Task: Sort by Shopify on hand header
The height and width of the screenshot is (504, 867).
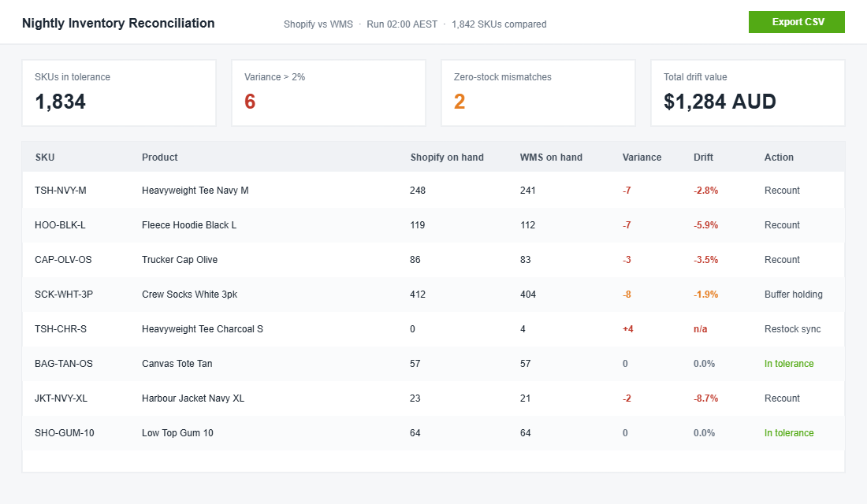Action: (447, 157)
